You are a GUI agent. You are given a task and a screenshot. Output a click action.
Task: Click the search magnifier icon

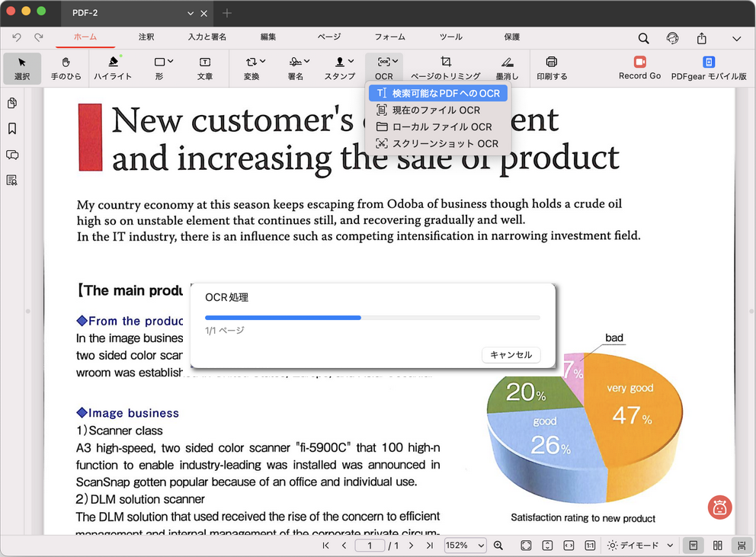point(644,38)
